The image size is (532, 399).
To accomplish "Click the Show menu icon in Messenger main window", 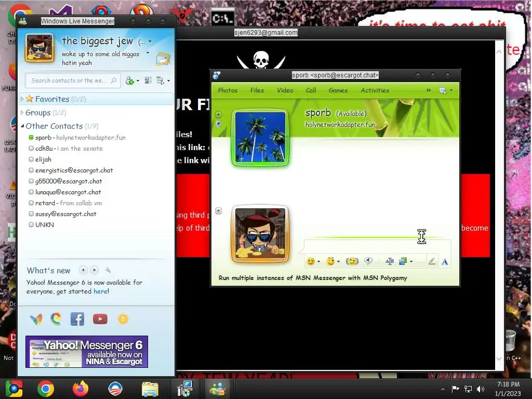I will point(160,81).
